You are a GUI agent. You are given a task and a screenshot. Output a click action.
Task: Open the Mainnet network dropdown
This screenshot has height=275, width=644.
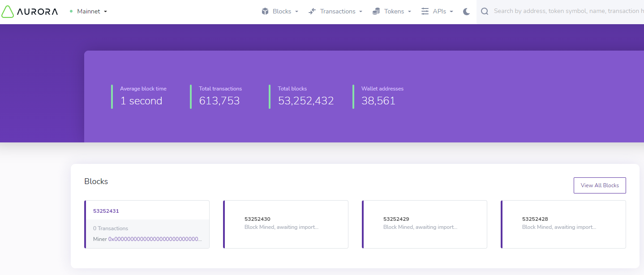(x=92, y=11)
